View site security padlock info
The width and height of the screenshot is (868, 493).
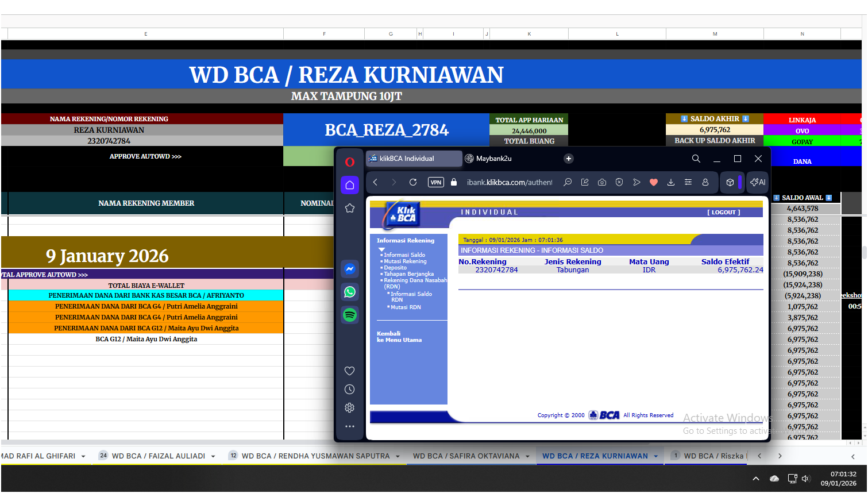(454, 182)
